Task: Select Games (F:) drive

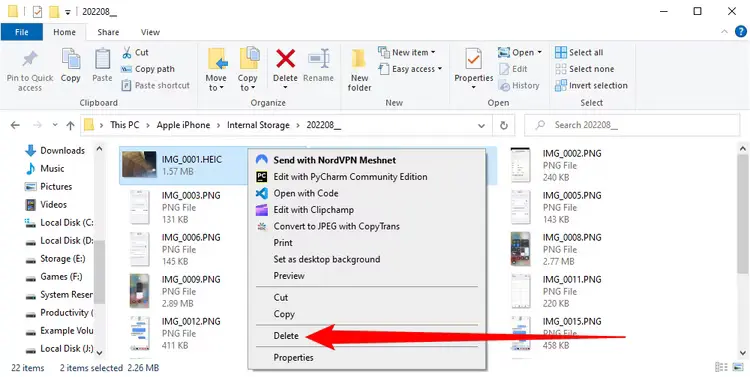Action: point(53,277)
